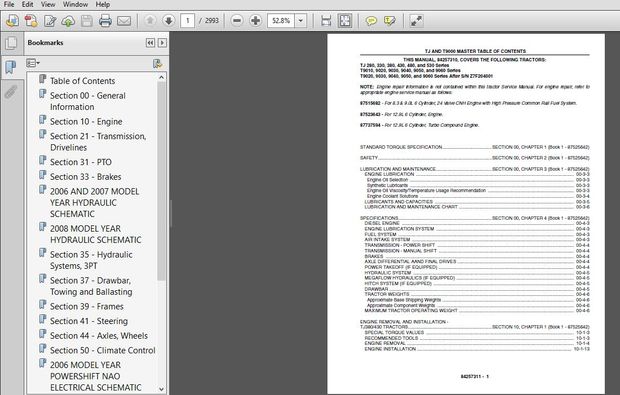Click the Edit/Sign document icon

(x=50, y=21)
